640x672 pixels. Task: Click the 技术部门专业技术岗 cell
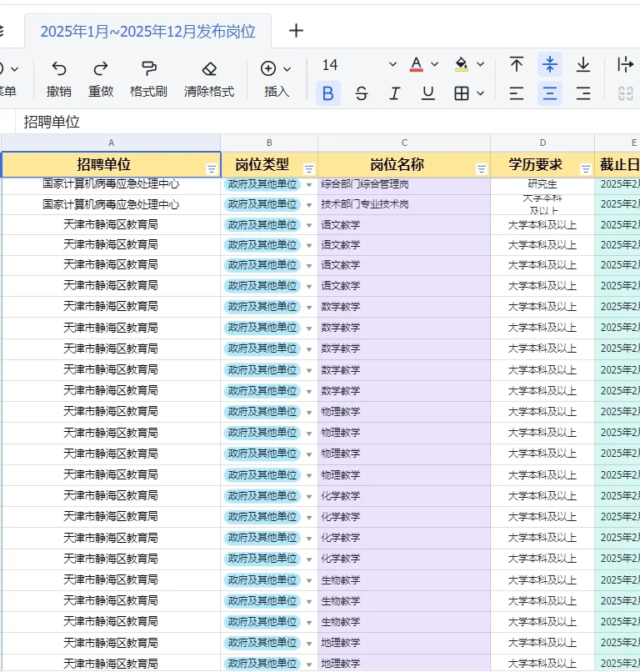click(x=404, y=204)
